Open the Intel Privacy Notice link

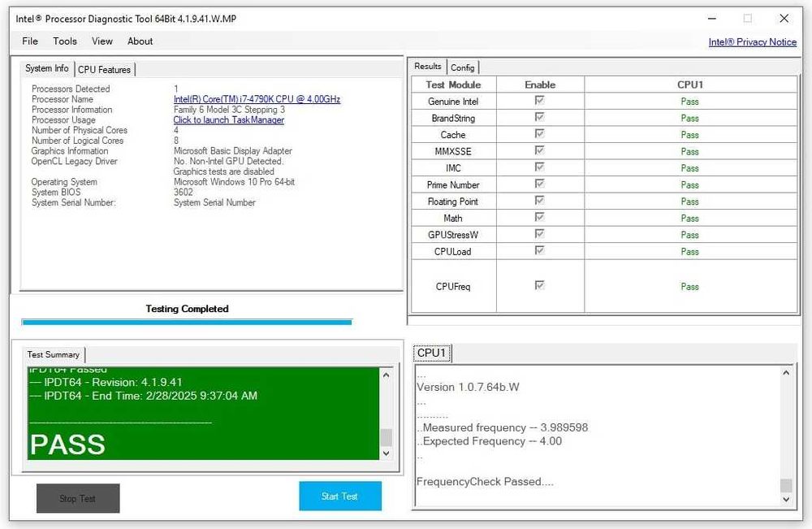753,42
